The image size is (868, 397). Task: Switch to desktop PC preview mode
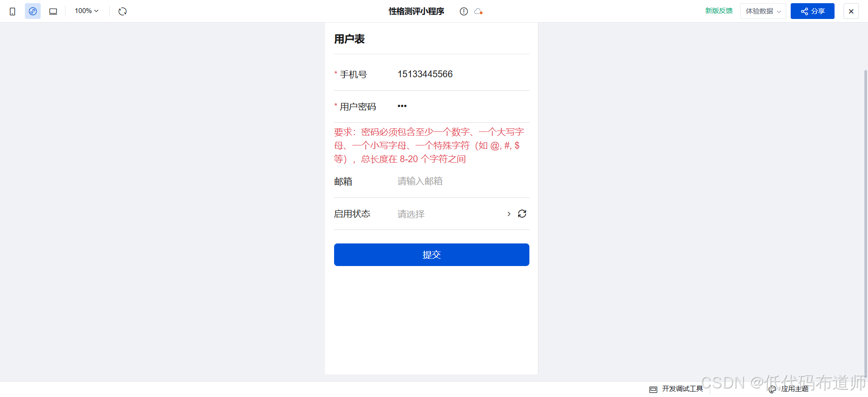[x=53, y=11]
